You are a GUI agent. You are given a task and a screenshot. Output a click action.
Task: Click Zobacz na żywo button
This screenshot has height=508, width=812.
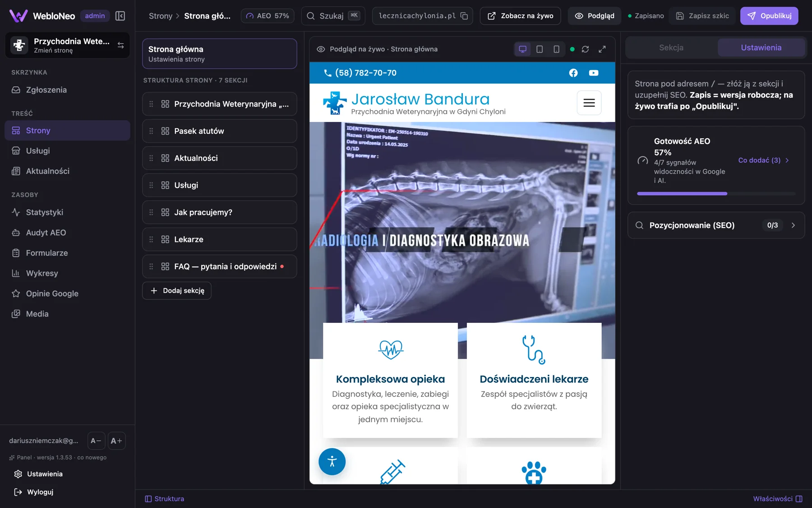point(520,16)
